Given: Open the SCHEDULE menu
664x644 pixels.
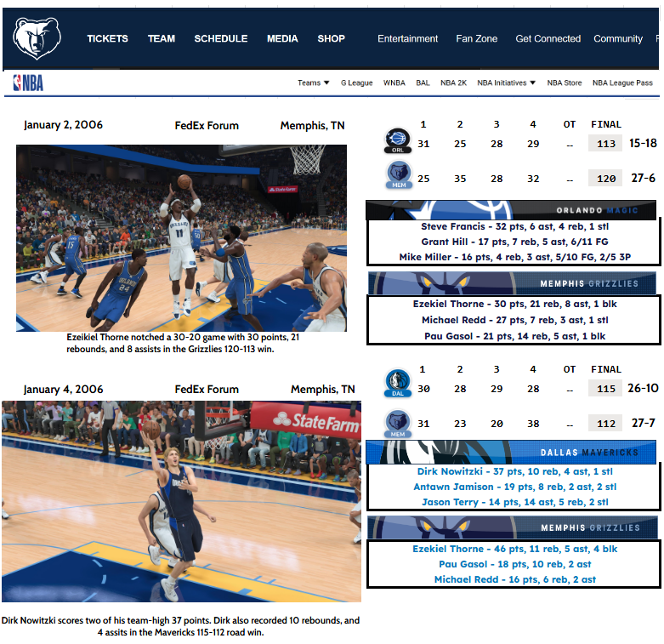Looking at the screenshot, I should [221, 38].
